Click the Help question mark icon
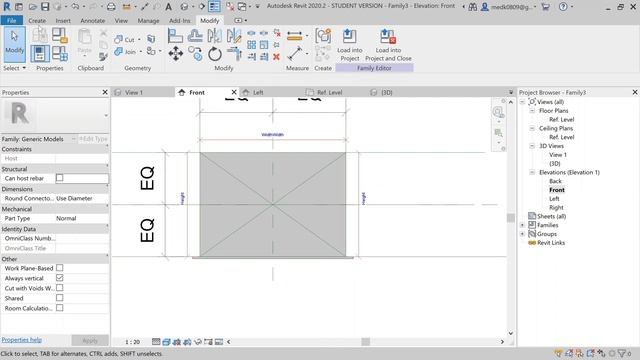640x360 pixels. tap(563, 7)
